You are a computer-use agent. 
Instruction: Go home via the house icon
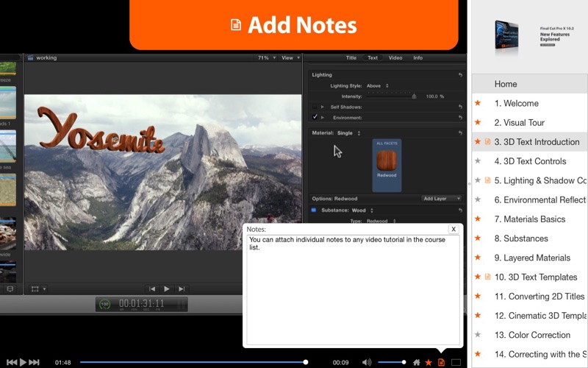pyautogui.click(x=417, y=362)
